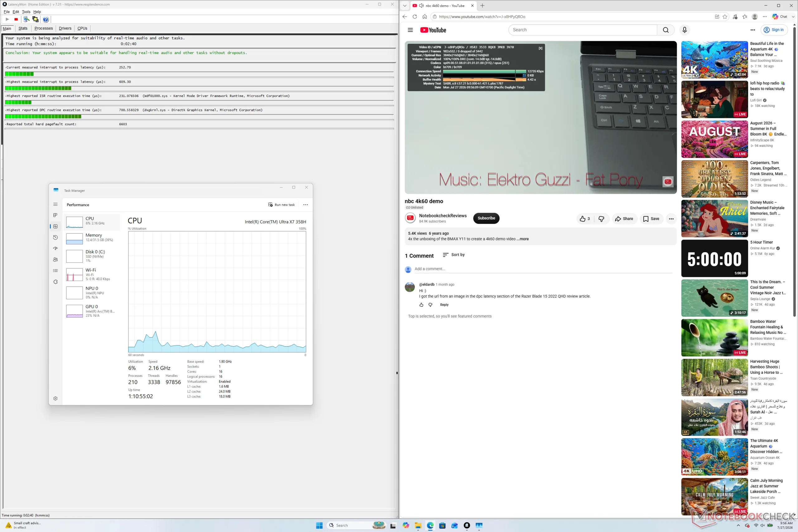The height and width of the screenshot is (532, 798).
Task: Open the Sort by dropdown for comments
Action: pos(454,255)
